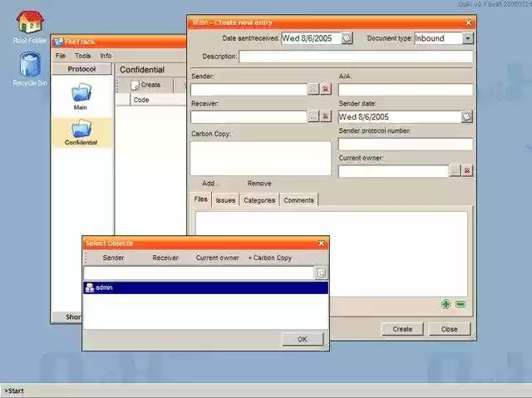This screenshot has height=398, width=532.
Task: Focus the A/A input field
Action: (x=406, y=90)
